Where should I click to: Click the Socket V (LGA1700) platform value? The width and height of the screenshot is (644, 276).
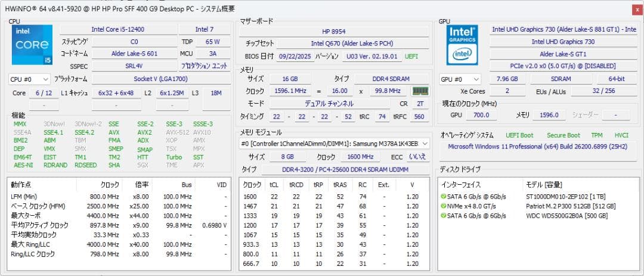(161, 79)
